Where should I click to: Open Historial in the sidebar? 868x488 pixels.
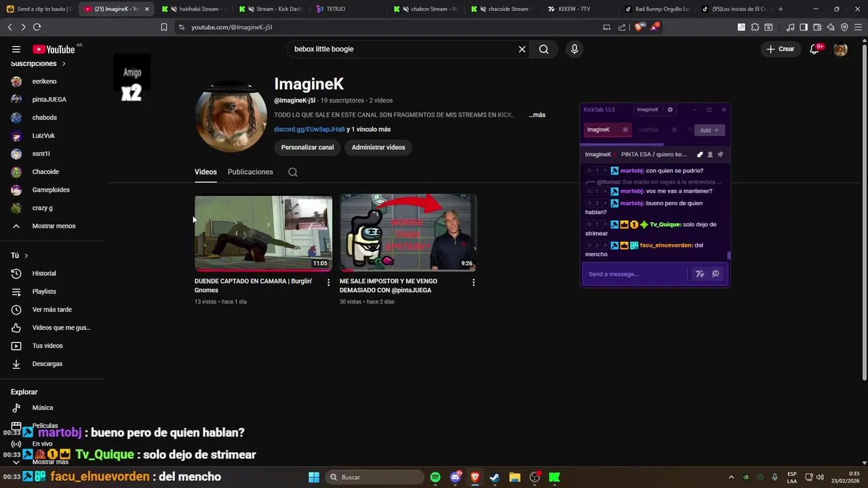point(52,273)
